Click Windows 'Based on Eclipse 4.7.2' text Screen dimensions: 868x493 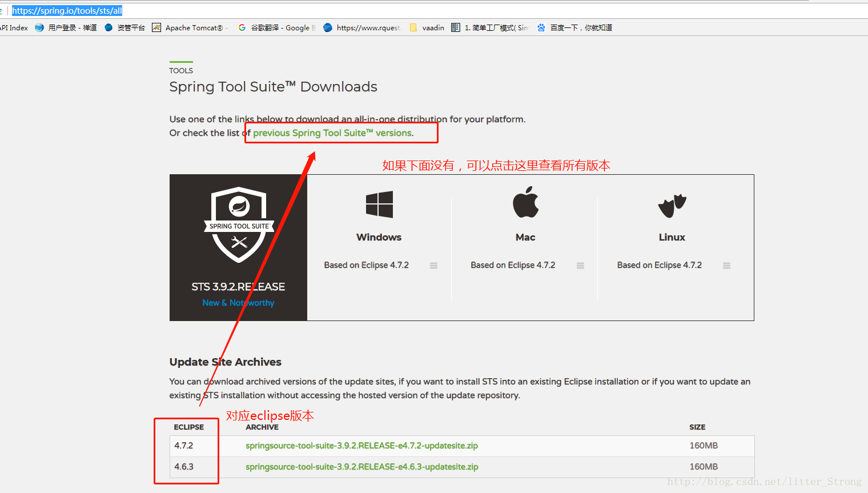[367, 265]
